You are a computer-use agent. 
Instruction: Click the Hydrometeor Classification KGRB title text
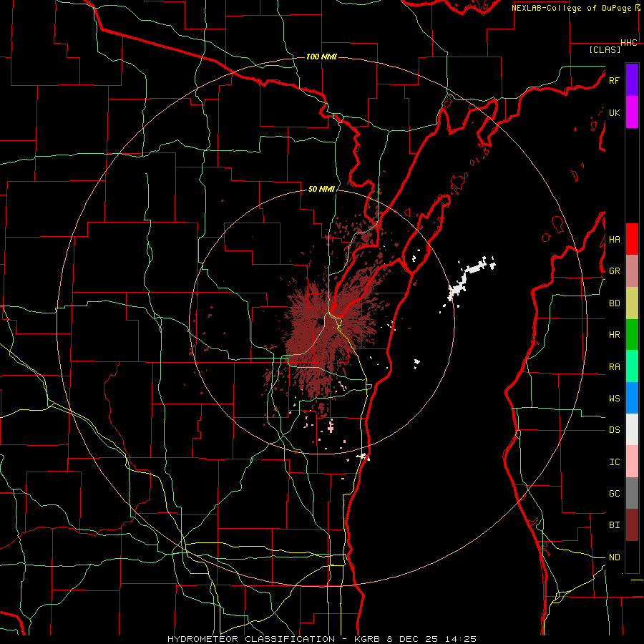tap(321, 639)
